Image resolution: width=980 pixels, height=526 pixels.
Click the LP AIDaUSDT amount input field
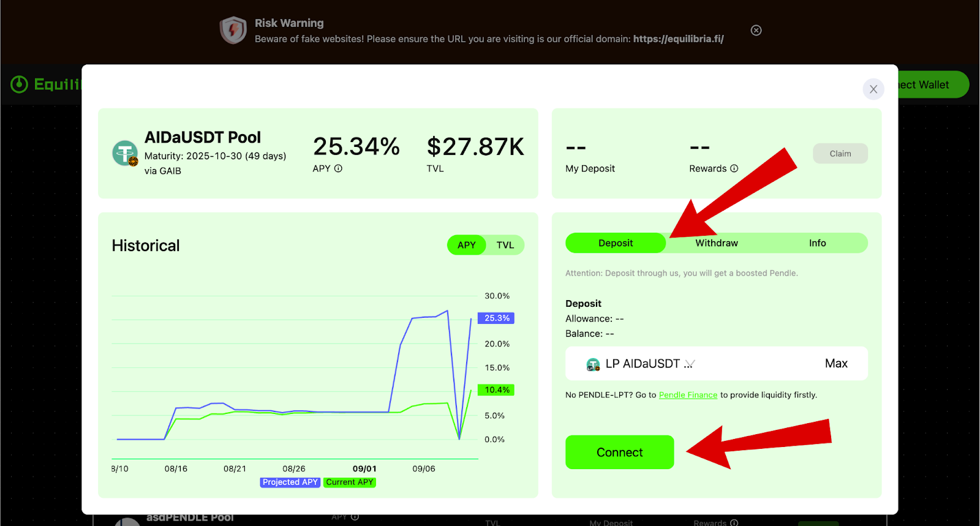pos(717,364)
